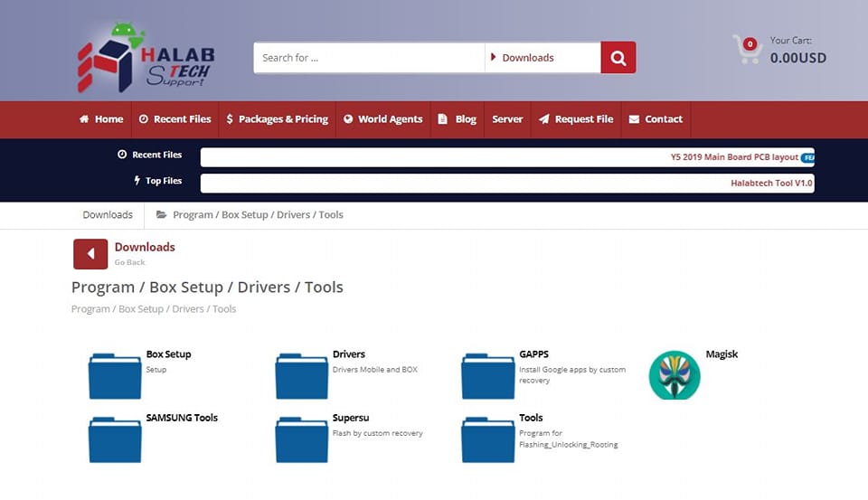
Task: Open the Drivers folder icon
Action: pyautogui.click(x=302, y=376)
